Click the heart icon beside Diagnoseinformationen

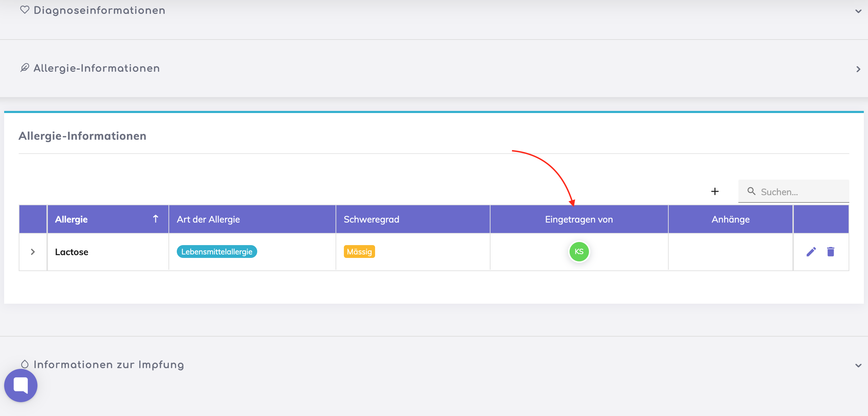[25, 10]
